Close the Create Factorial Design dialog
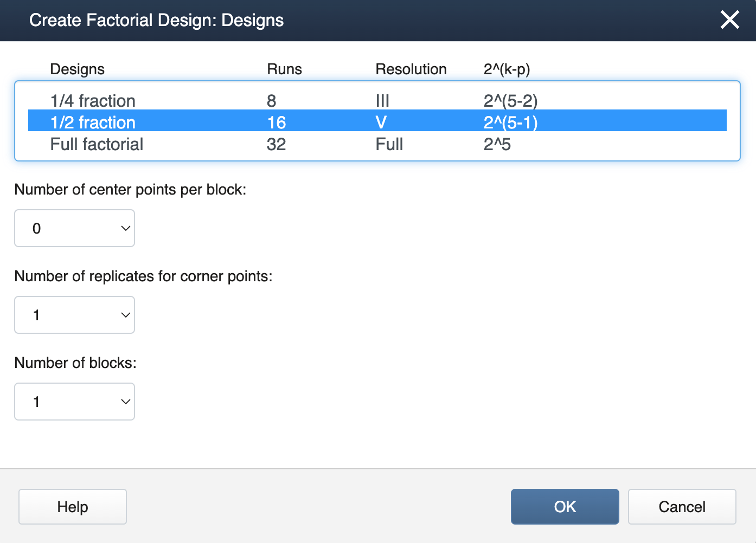The width and height of the screenshot is (756, 543). (x=729, y=20)
